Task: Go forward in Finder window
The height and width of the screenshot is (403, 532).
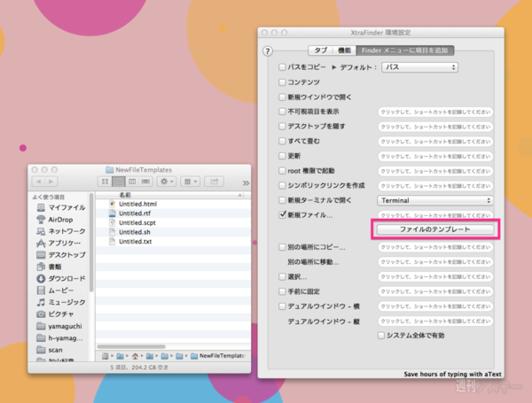Action: [x=51, y=182]
